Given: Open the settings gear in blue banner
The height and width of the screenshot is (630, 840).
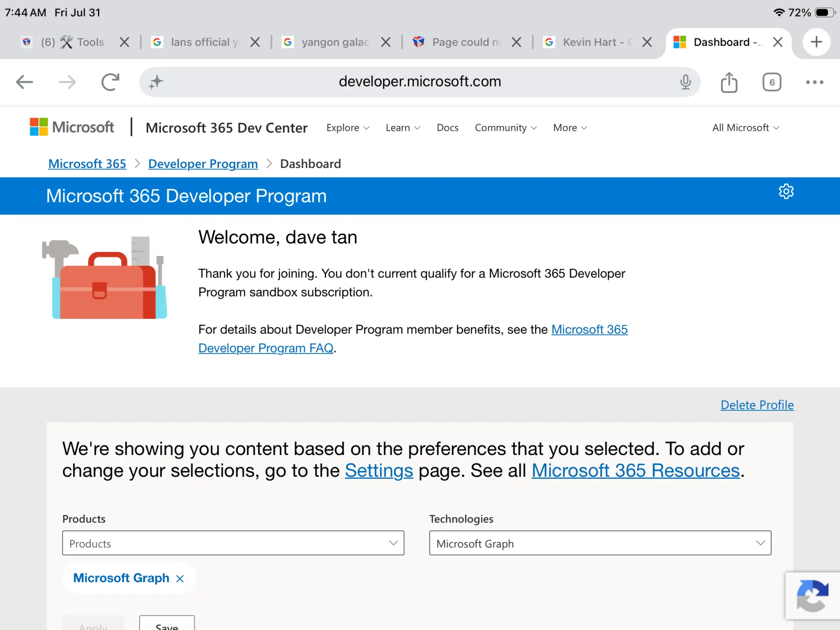Looking at the screenshot, I should (x=786, y=191).
